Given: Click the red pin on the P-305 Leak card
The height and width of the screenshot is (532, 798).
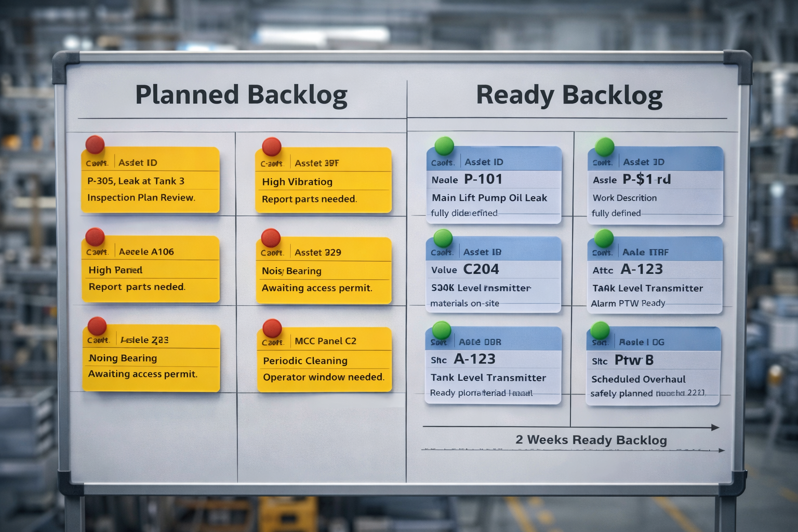Looking at the screenshot, I should pyautogui.click(x=95, y=144).
